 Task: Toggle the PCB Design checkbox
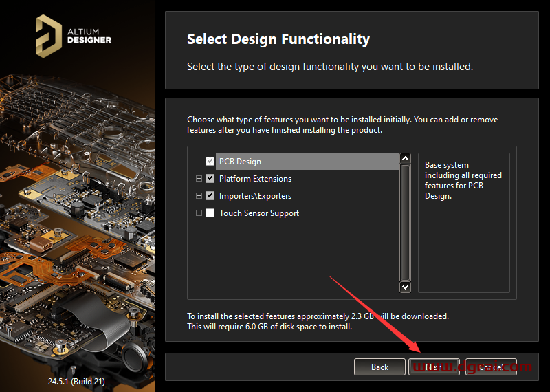[x=210, y=162]
